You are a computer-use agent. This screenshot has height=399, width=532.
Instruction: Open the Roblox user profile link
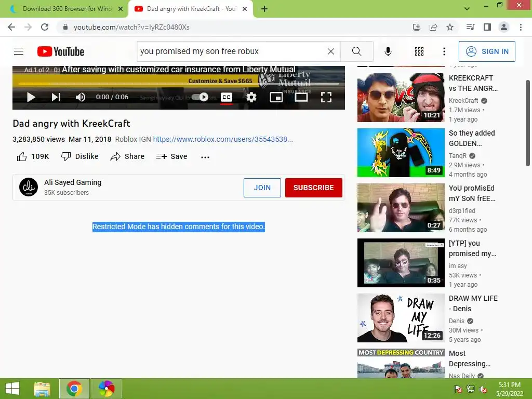click(x=222, y=139)
